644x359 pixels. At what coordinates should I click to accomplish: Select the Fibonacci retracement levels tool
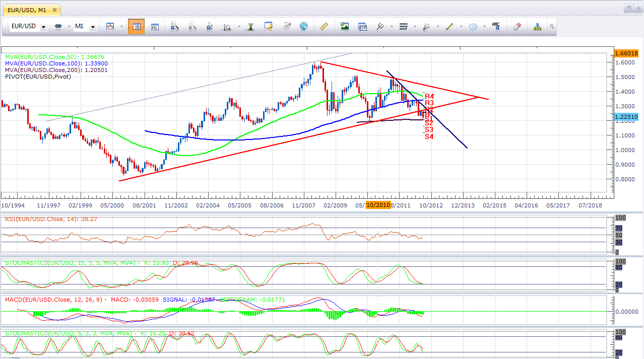(x=403, y=27)
